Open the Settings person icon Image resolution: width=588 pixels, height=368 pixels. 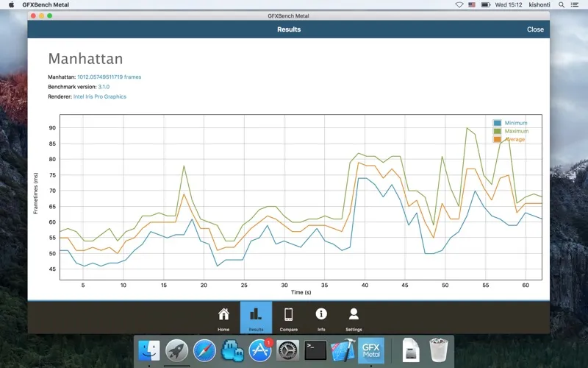coord(354,315)
